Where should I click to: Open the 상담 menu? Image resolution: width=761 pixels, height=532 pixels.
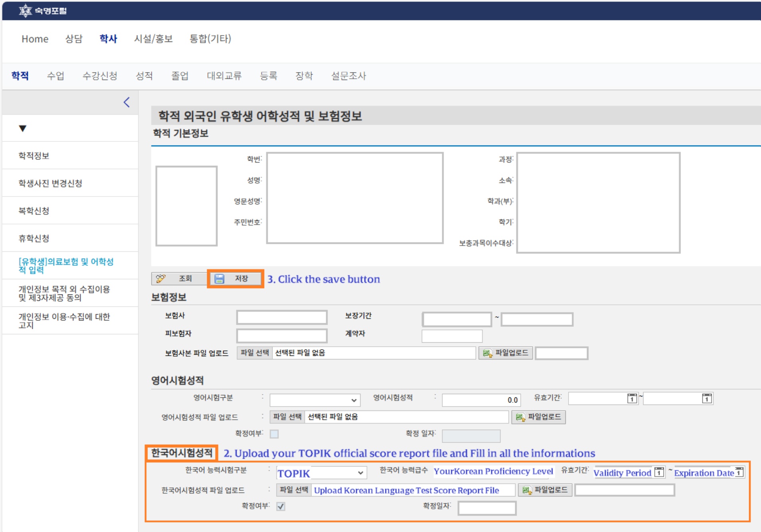point(74,39)
